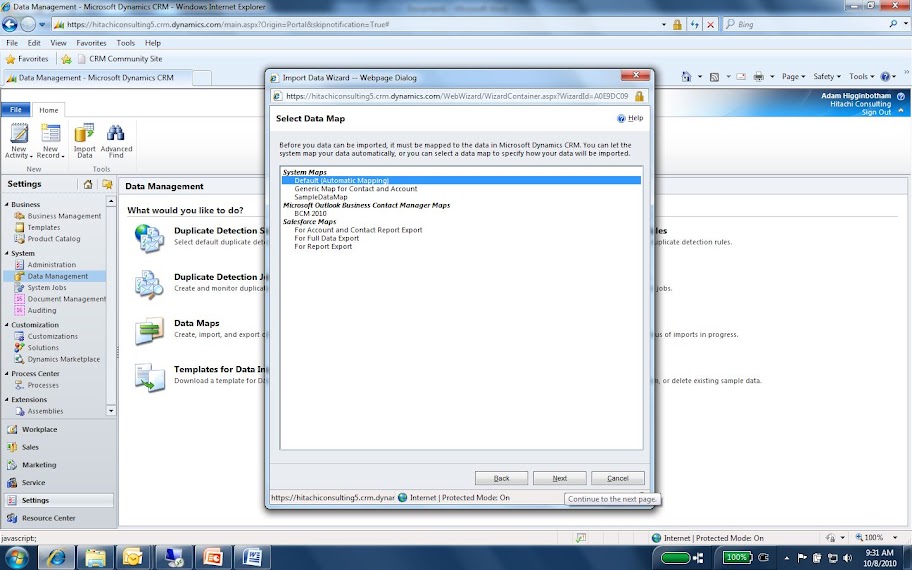Select BCM 2010 data map
The height and width of the screenshot is (570, 912).
(310, 213)
